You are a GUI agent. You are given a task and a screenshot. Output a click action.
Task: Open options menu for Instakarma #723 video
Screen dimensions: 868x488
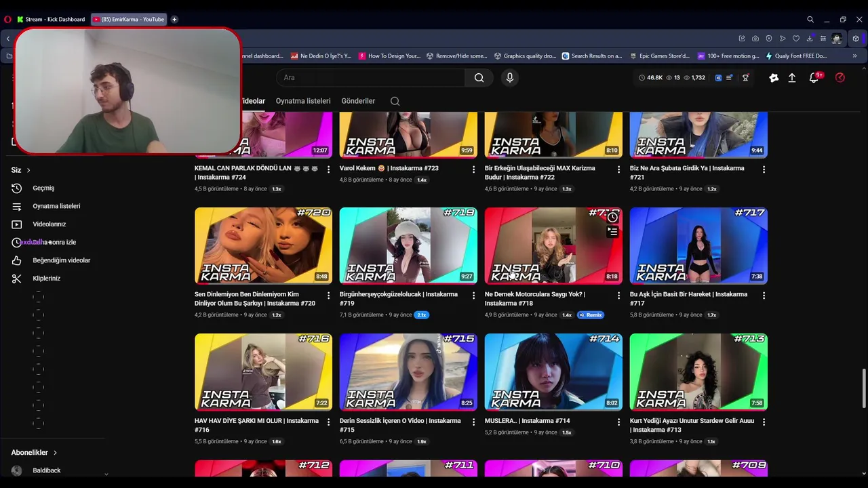pyautogui.click(x=474, y=169)
